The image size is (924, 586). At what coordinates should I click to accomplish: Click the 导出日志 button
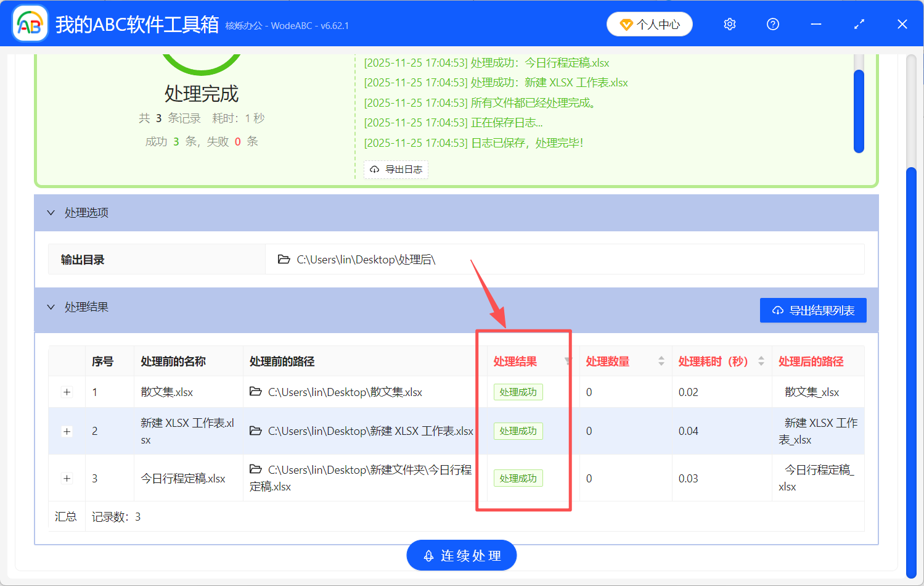(396, 169)
